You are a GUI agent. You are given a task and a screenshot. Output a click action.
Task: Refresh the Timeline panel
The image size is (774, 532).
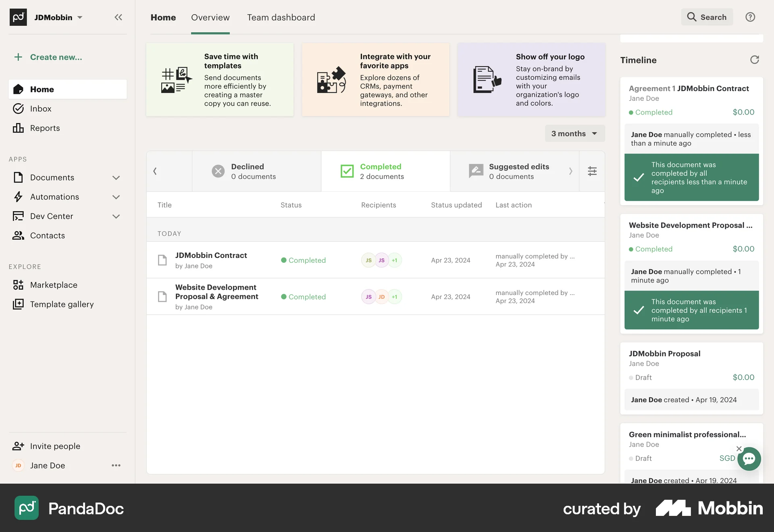(x=755, y=60)
